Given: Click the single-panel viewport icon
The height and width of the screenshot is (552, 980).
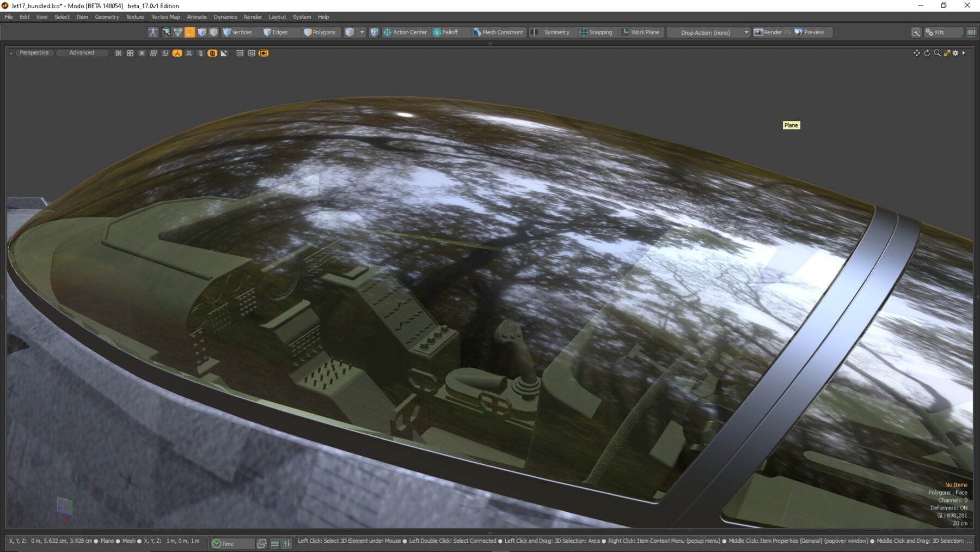Looking at the screenshot, I should [x=201, y=53].
